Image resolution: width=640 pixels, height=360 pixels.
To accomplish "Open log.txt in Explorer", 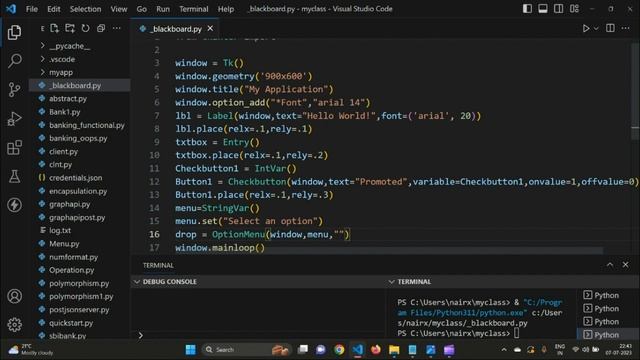I will (60, 230).
